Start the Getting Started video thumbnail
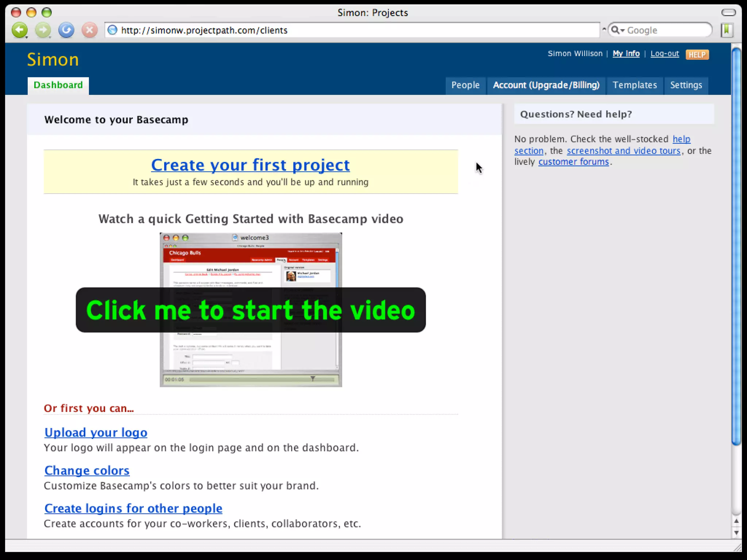This screenshot has width=747, height=560. coord(251,310)
